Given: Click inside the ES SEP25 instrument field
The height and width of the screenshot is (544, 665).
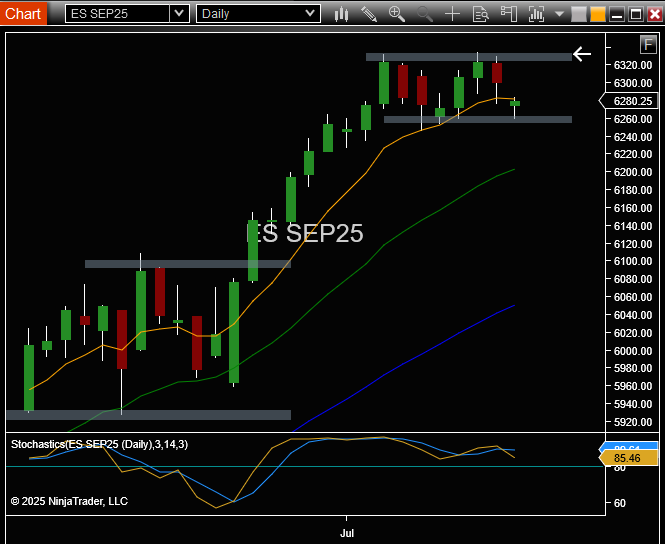Looking at the screenshot, I should (x=117, y=14).
